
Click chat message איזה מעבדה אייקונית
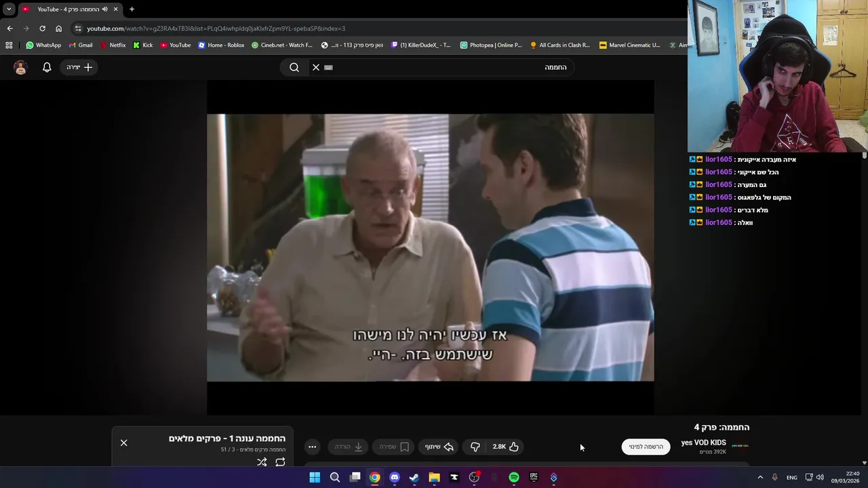766,159
